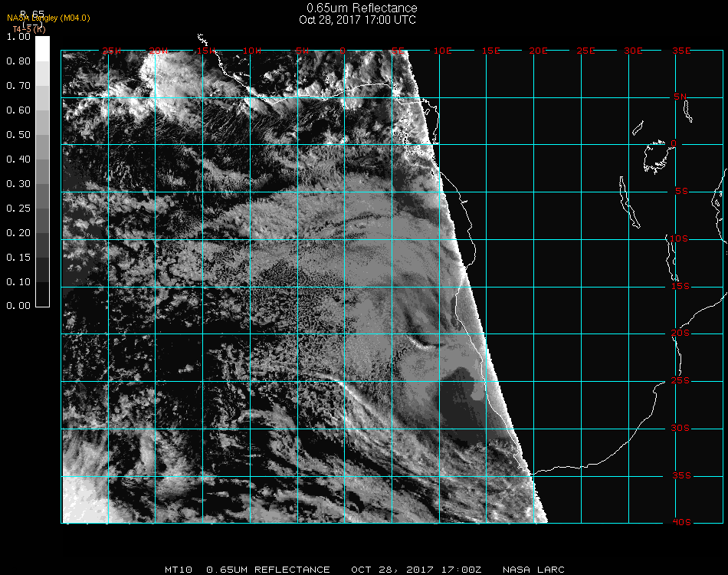Click the 20W longitude label
This screenshot has height=575, width=728.
tap(159, 51)
